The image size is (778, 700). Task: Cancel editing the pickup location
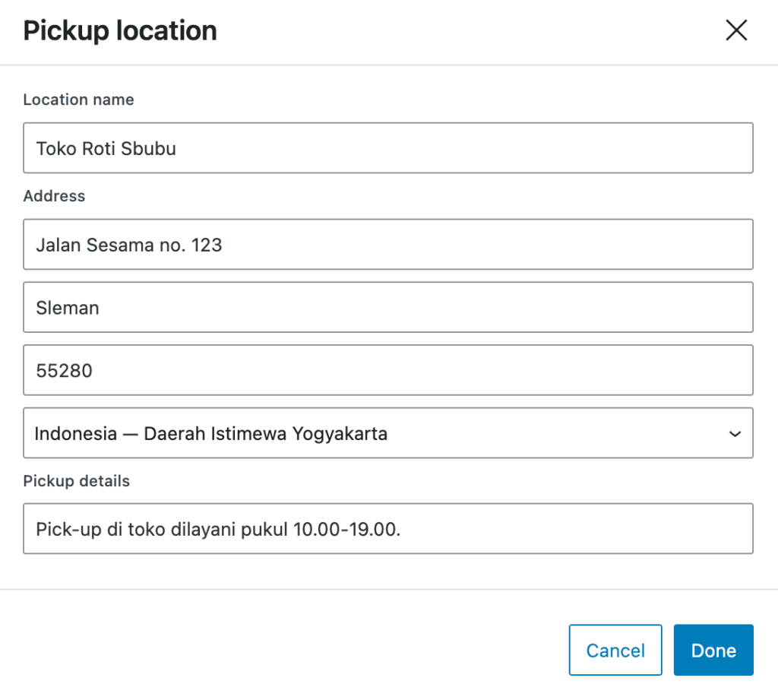coord(615,650)
